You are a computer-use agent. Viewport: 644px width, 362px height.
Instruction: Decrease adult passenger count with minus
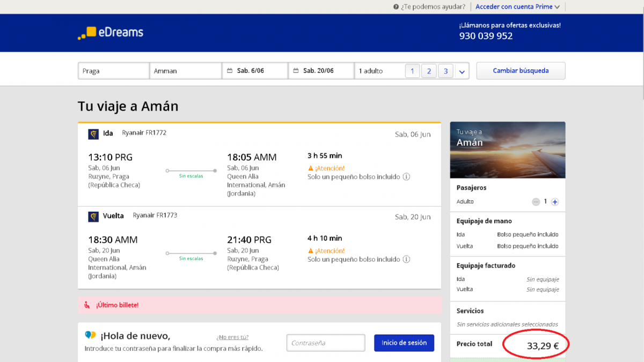[x=536, y=202]
